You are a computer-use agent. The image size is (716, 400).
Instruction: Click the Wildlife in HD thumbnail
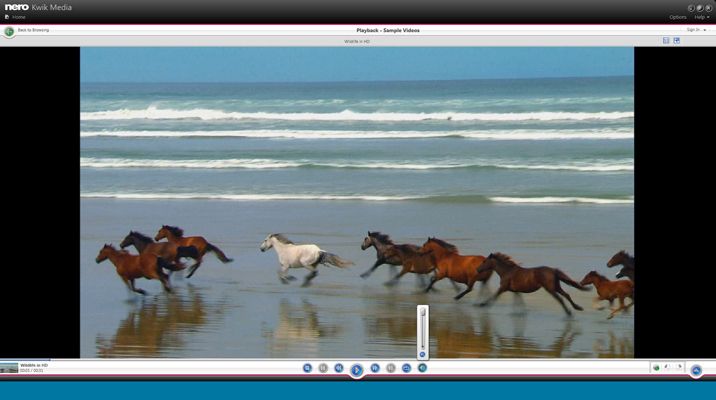click(x=9, y=368)
